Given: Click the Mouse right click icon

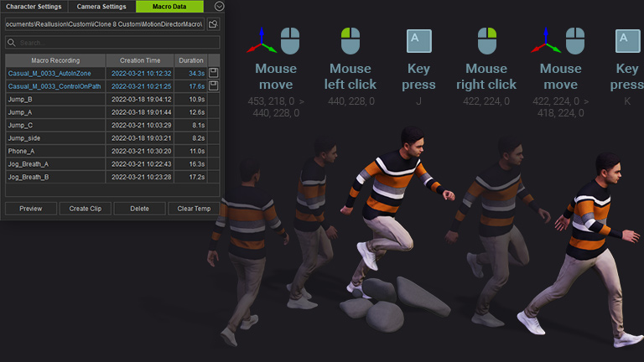Looking at the screenshot, I should coord(486,40).
